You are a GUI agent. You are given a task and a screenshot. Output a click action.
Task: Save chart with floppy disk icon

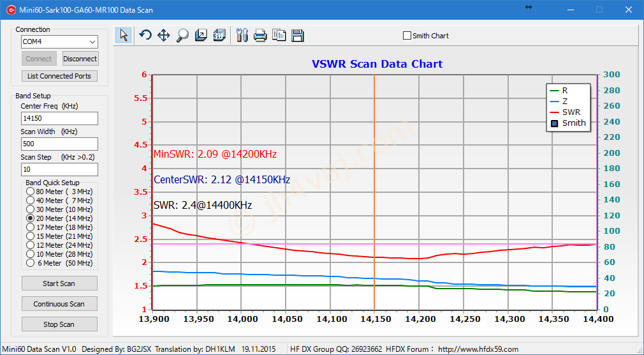coord(297,35)
